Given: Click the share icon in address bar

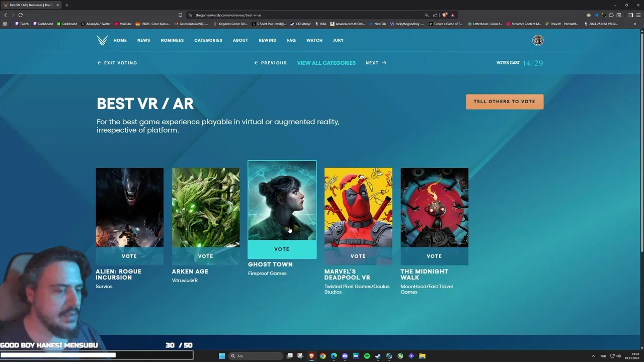Looking at the screenshot, I should click(435, 15).
